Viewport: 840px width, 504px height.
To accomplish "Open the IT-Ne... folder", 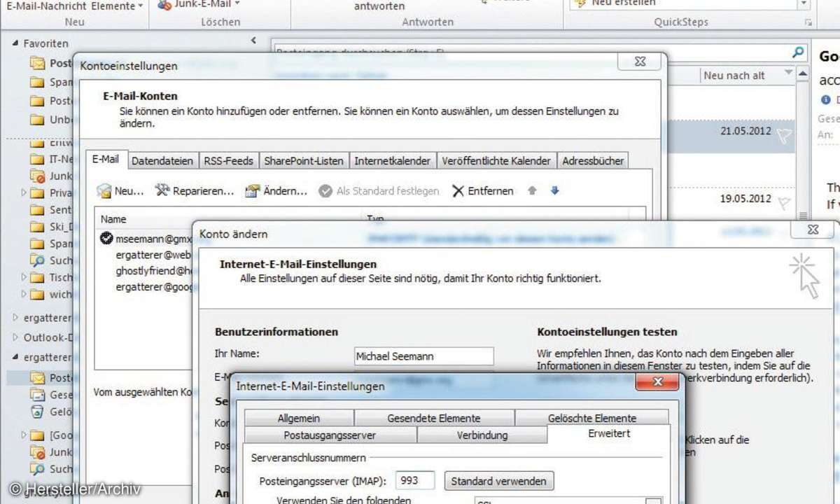I will 52,158.
